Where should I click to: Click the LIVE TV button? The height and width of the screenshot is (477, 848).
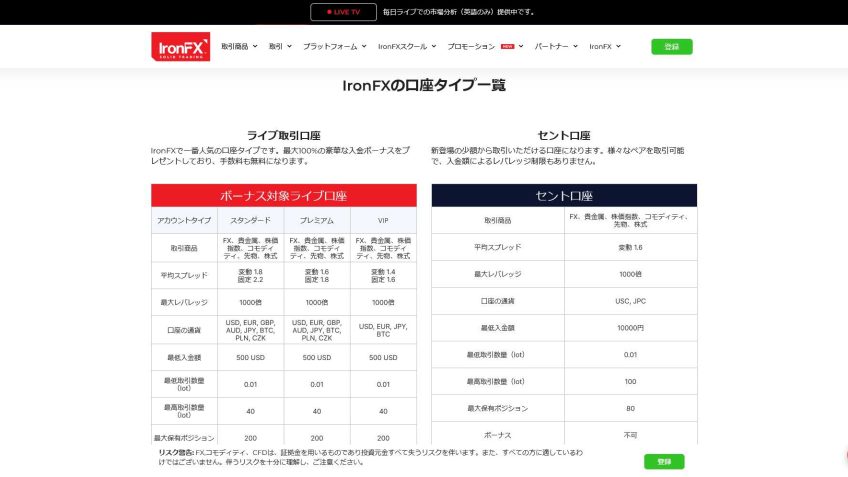pyautogui.click(x=343, y=12)
